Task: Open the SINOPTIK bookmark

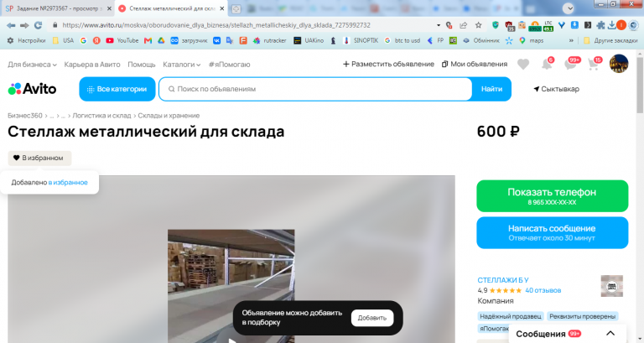Action: point(361,40)
